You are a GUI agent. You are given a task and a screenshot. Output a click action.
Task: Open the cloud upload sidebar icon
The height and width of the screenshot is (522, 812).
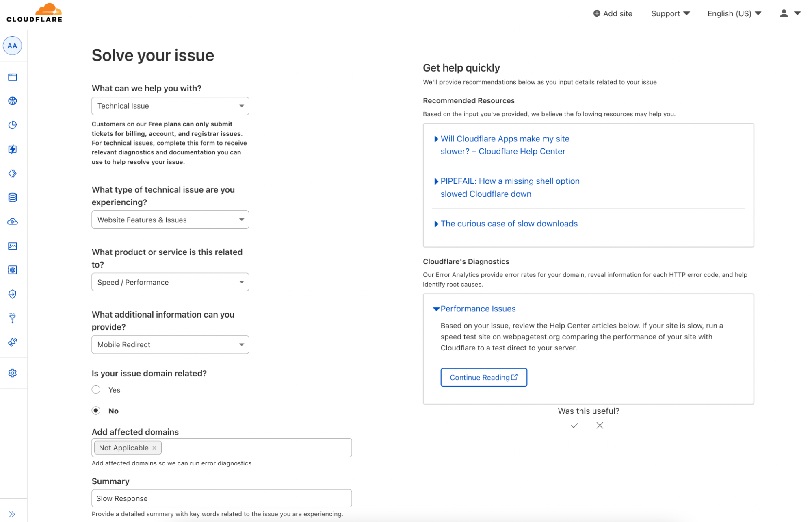point(13,222)
